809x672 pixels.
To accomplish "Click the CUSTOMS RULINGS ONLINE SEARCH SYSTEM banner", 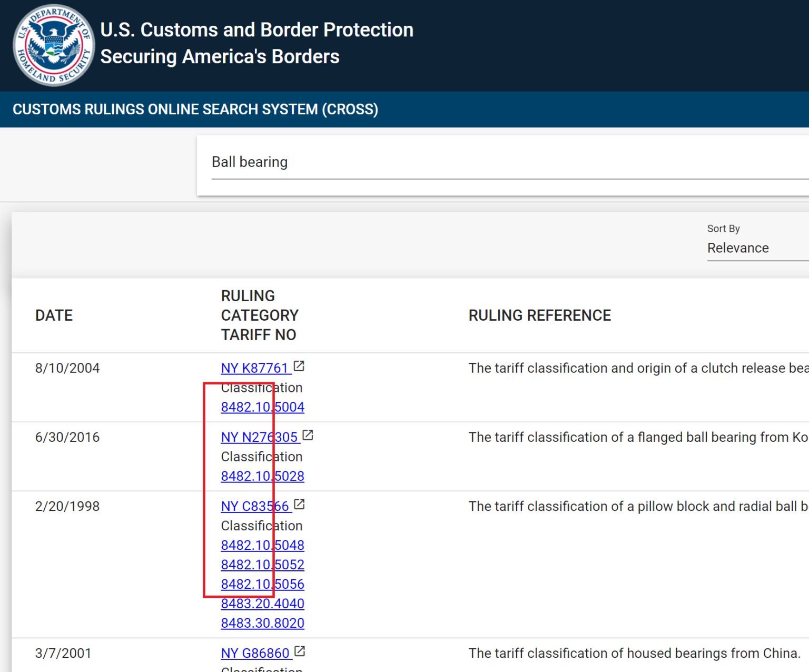I will (x=195, y=109).
